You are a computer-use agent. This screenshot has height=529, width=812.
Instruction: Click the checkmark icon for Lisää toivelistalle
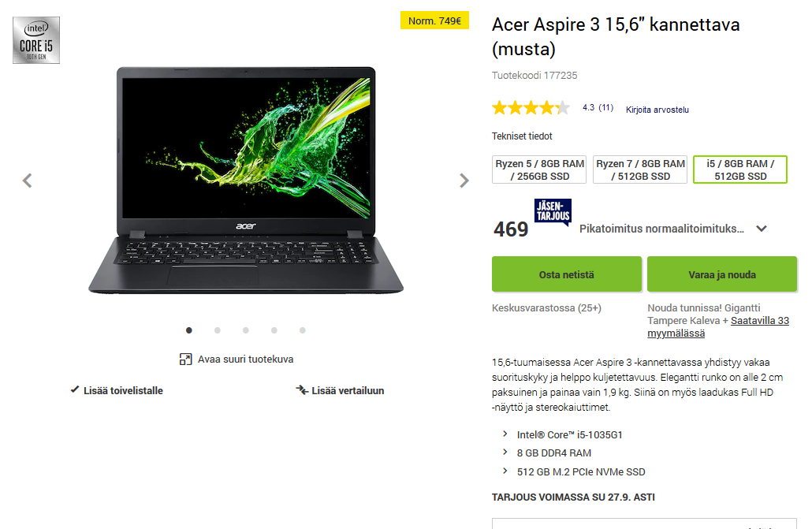click(75, 389)
